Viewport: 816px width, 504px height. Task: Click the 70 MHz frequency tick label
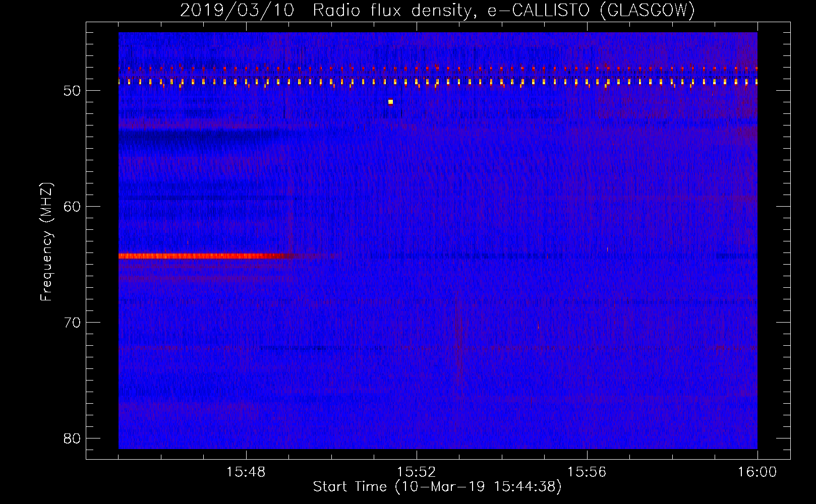[72, 323]
